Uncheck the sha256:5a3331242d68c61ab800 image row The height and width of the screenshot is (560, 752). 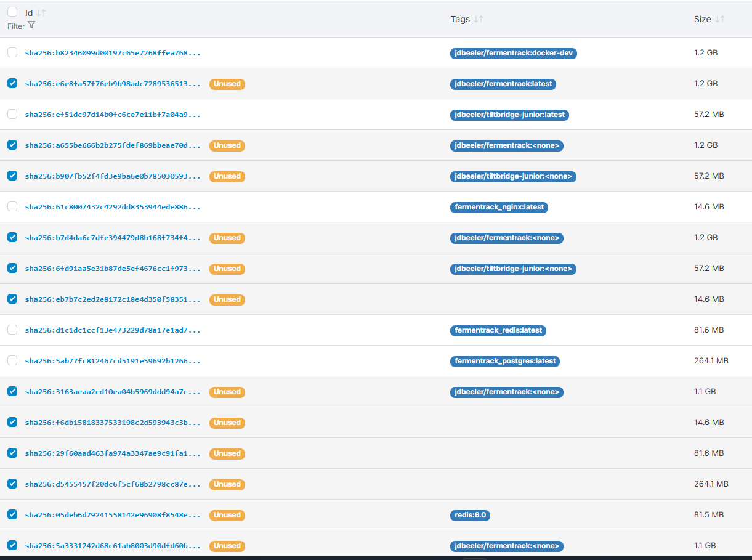point(12,545)
